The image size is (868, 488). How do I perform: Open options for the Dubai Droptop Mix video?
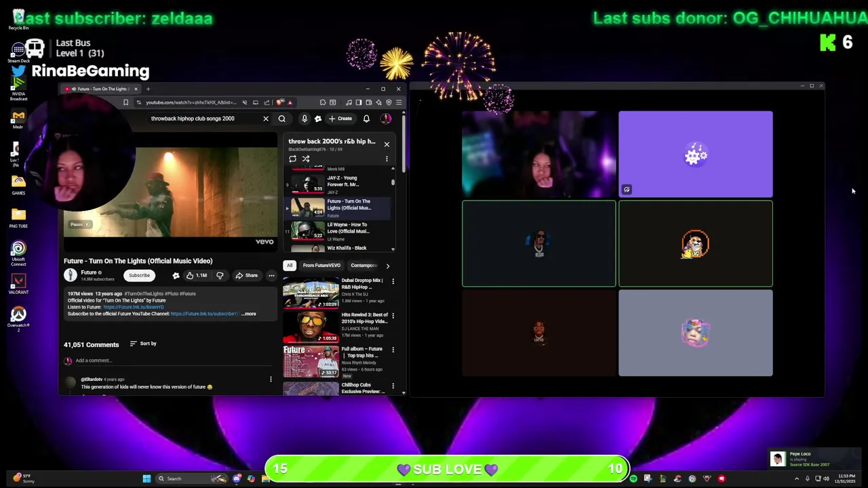tap(393, 281)
